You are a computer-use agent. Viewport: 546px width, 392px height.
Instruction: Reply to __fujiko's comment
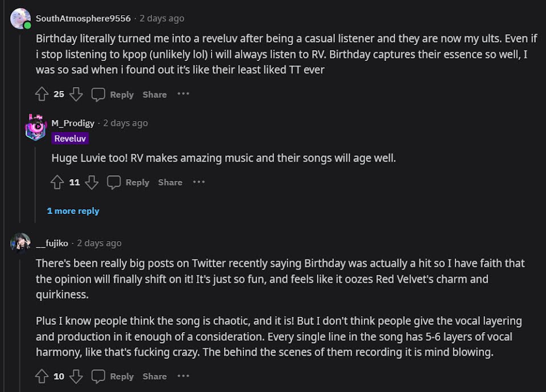113,376
